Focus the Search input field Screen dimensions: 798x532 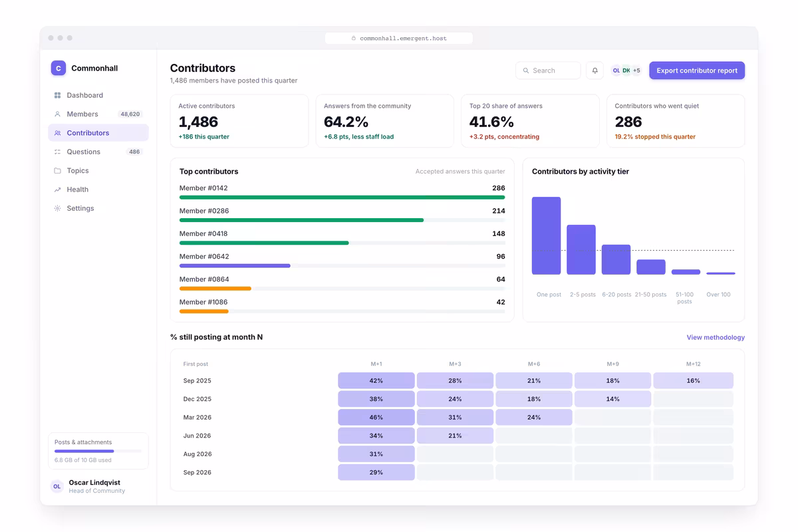click(x=548, y=70)
